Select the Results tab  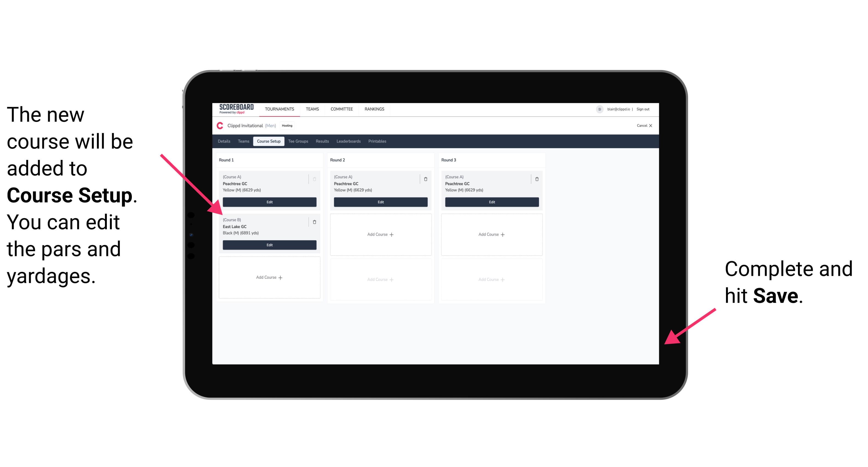[322, 141]
